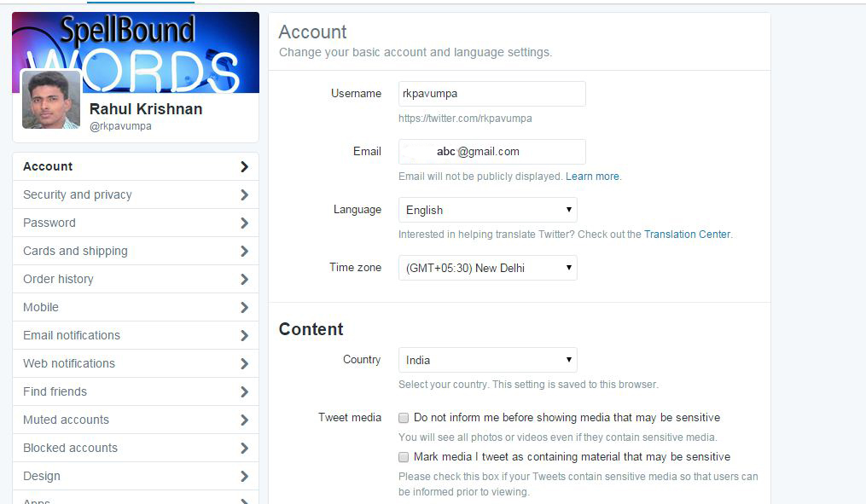
Task: Click the chevron arrow beside Mobile
Action: coord(244,308)
